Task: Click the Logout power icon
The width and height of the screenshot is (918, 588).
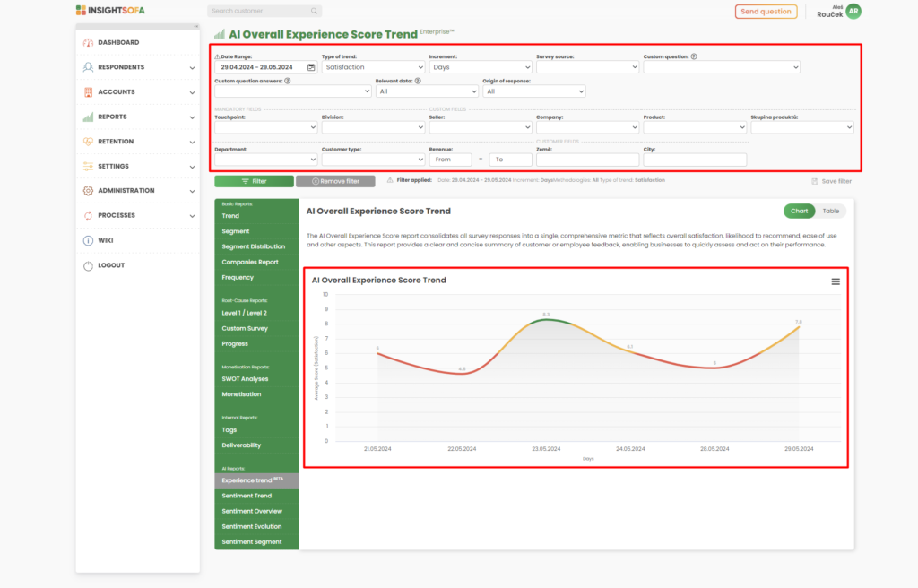Action: (x=88, y=265)
